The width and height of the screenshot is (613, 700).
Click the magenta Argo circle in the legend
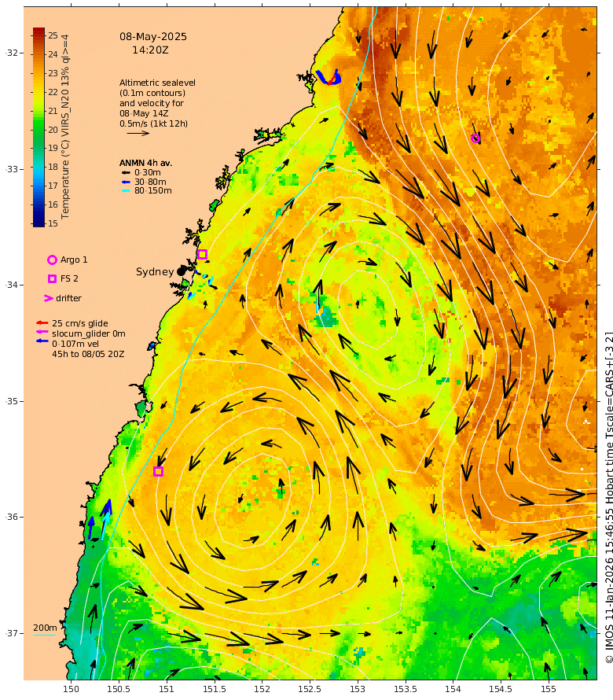(52, 260)
